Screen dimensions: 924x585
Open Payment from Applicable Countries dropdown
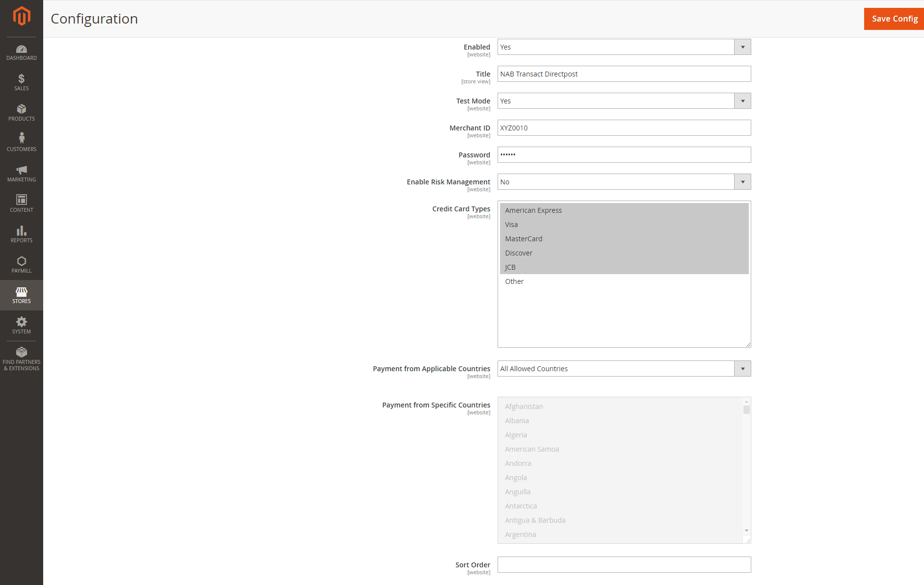pos(624,369)
